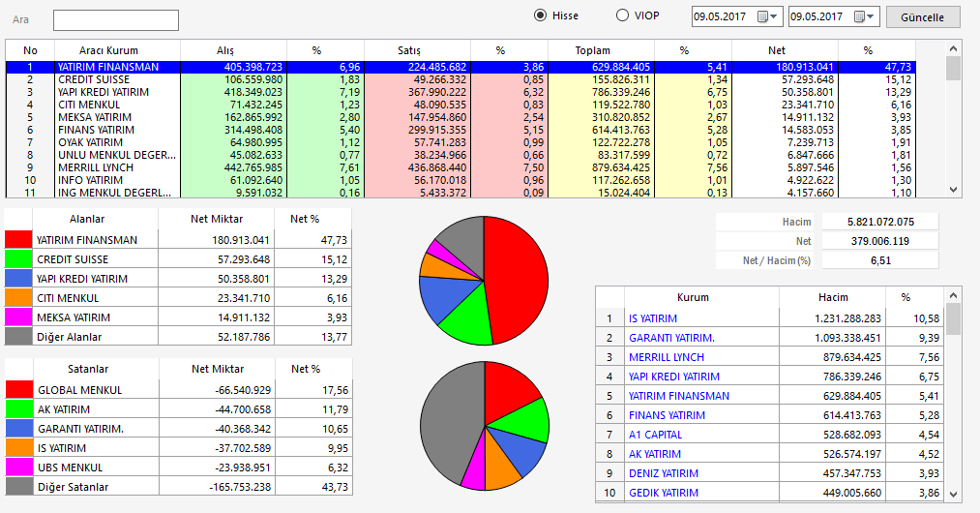This screenshot has width=980, height=513.
Task: Click the Net total value 379.006.119
Action: pyautogui.click(x=880, y=241)
